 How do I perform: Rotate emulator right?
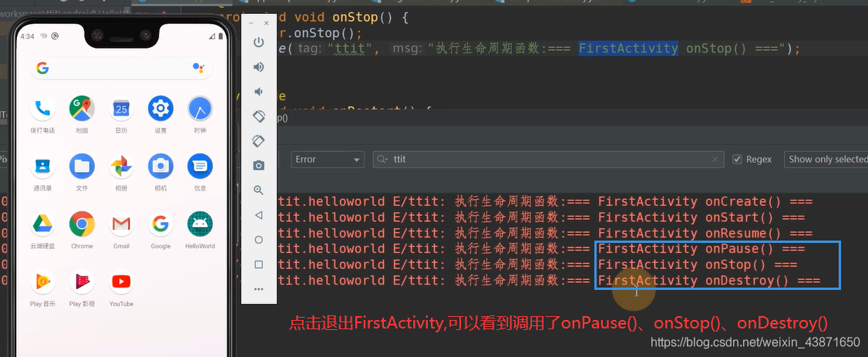pos(258,140)
